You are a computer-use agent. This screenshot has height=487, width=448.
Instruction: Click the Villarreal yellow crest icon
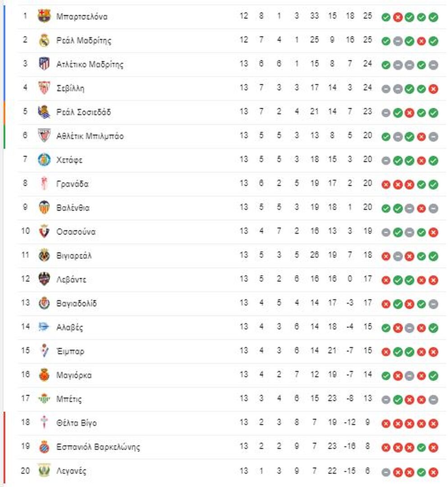click(44, 255)
